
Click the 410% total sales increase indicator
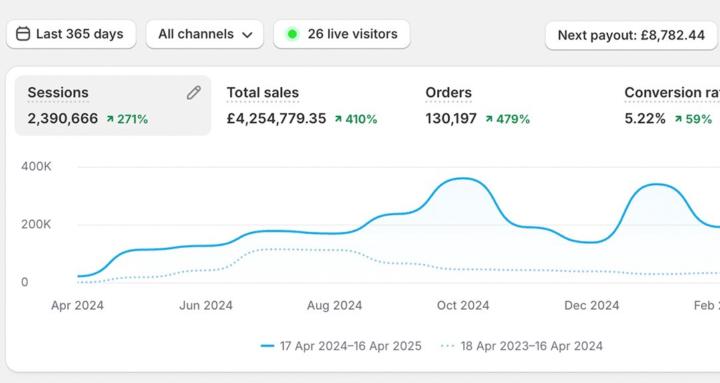point(356,119)
